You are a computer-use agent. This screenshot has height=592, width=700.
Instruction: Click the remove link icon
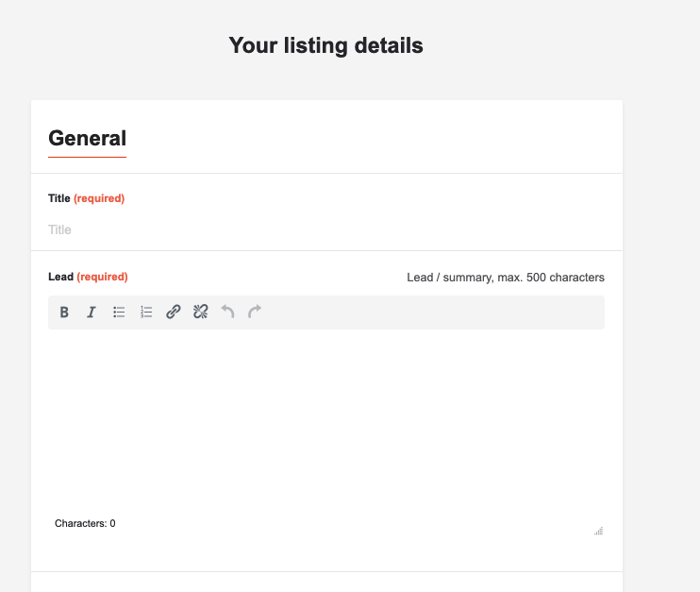200,313
